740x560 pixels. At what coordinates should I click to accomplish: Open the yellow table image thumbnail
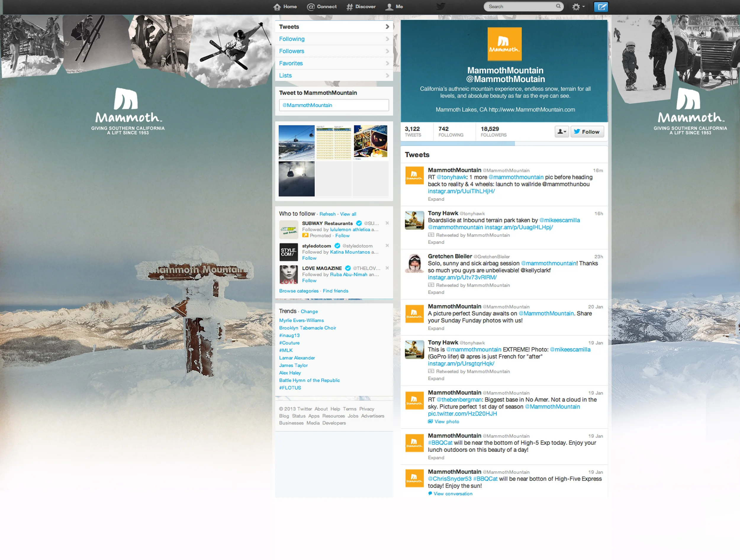334,143
